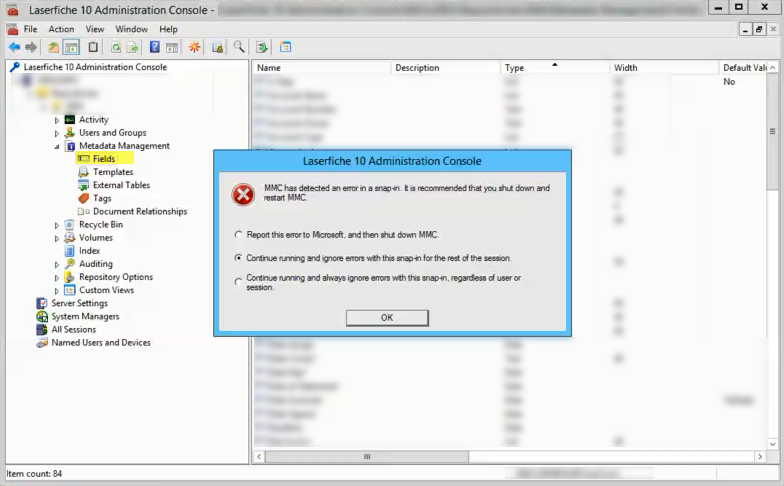
Task: Select the Fields tree item
Action: click(104, 158)
